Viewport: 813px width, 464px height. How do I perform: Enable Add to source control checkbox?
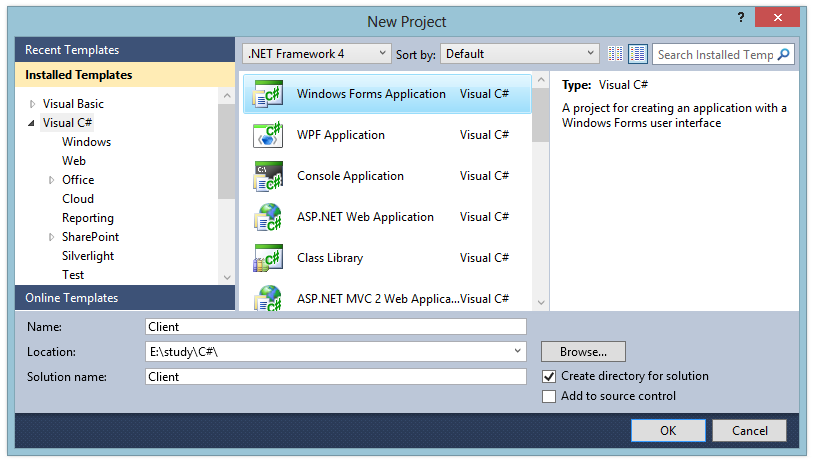click(549, 397)
